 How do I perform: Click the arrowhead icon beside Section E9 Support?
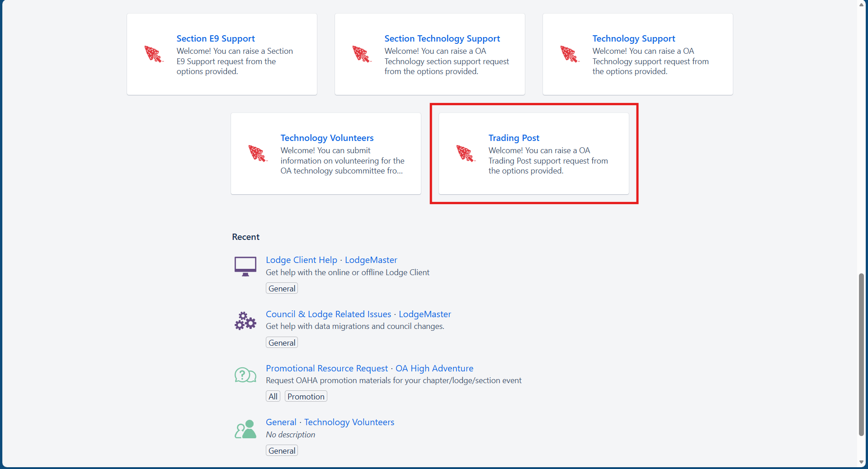(x=153, y=54)
